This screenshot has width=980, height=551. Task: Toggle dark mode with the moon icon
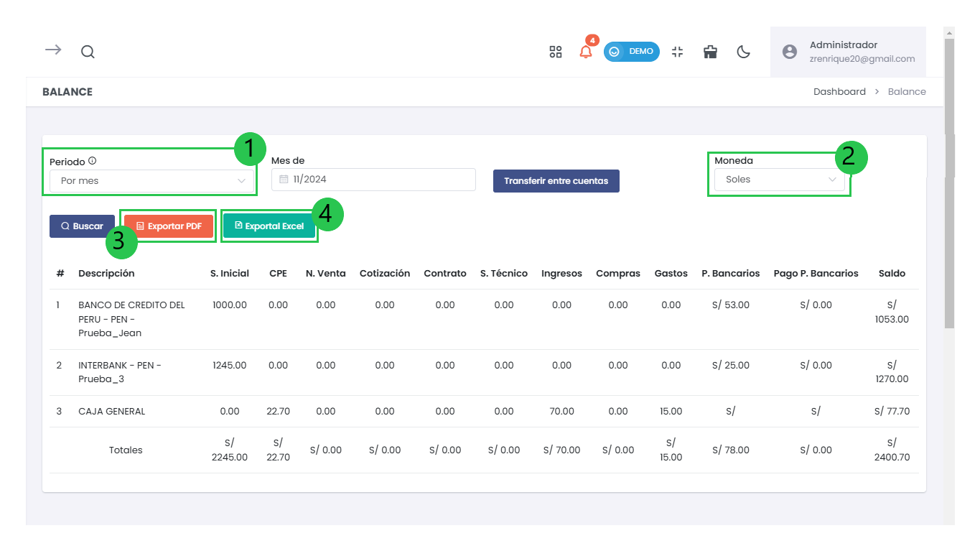coord(744,52)
